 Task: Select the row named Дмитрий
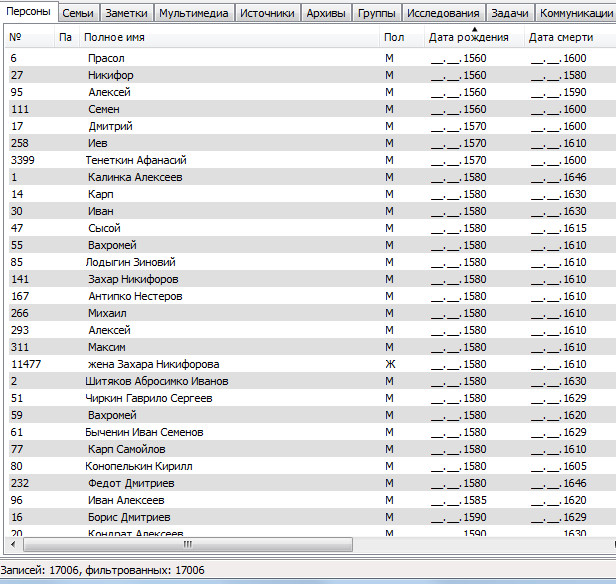click(310, 126)
